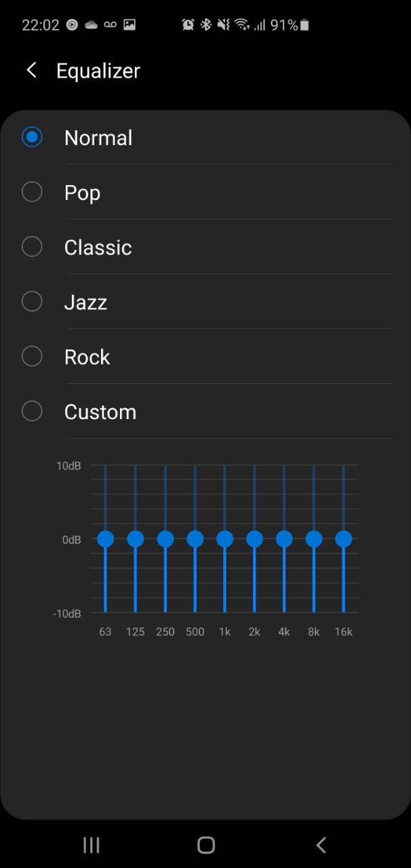Tap the gallery image icon in status bar
The width and height of the screenshot is (411, 868).
point(130,25)
